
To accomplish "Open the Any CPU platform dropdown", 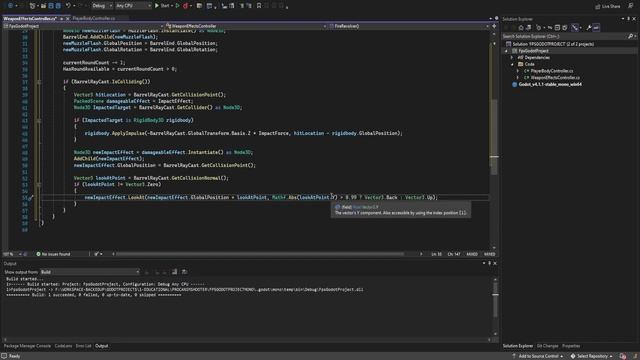I will pos(133,6).
